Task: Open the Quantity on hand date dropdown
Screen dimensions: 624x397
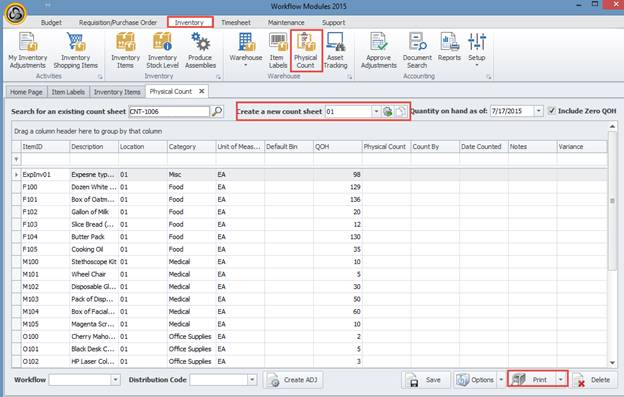Action: (x=538, y=111)
